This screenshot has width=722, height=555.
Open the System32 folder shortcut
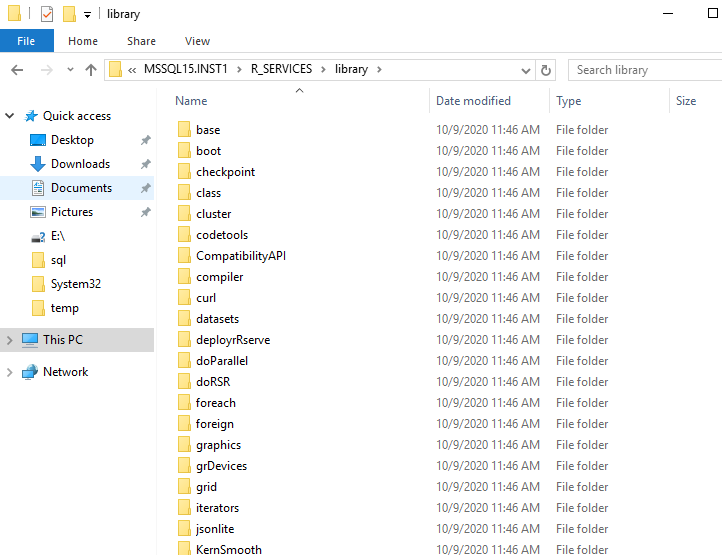click(76, 284)
